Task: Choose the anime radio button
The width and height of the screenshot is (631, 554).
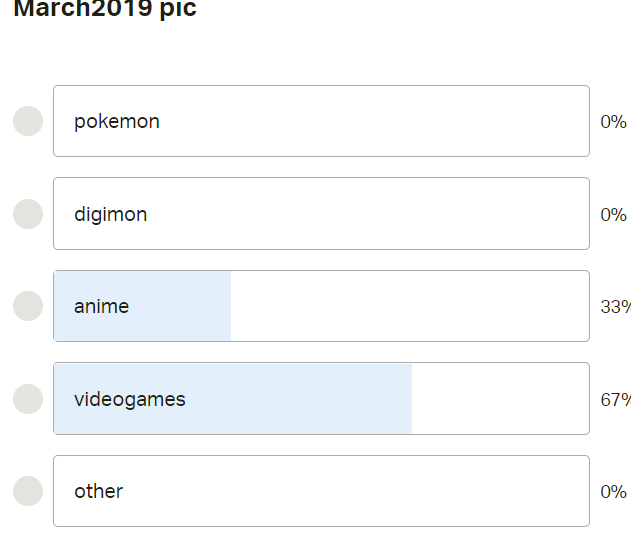Action: click(28, 306)
